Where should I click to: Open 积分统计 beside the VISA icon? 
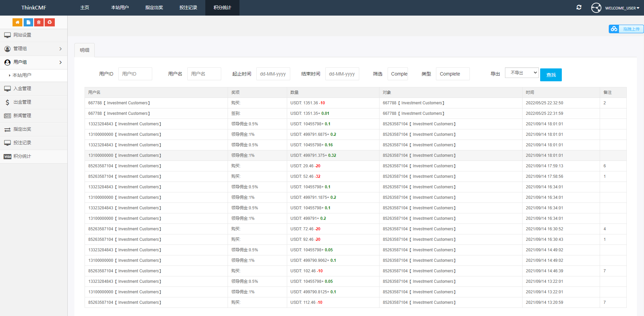22,156
